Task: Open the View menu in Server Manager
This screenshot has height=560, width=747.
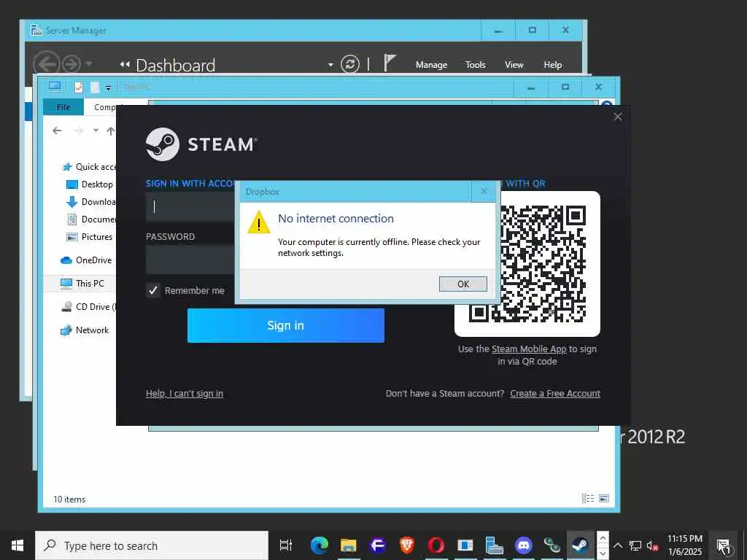Action: [514, 65]
